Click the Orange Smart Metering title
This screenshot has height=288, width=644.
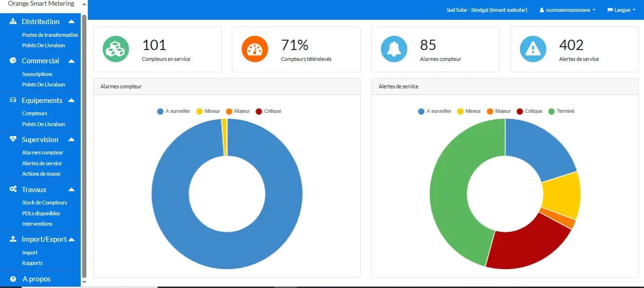[x=41, y=4]
